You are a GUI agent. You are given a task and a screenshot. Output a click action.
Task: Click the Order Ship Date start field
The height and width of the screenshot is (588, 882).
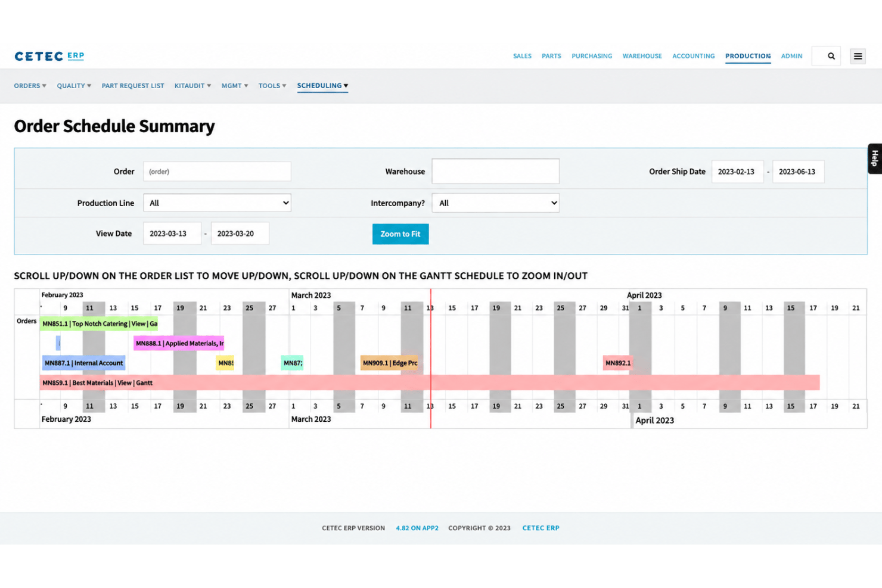pyautogui.click(x=737, y=172)
